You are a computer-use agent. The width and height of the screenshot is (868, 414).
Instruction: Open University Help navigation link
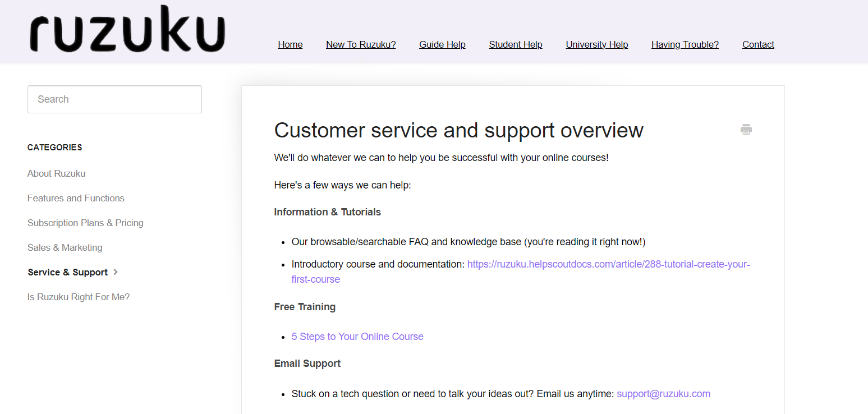[597, 44]
